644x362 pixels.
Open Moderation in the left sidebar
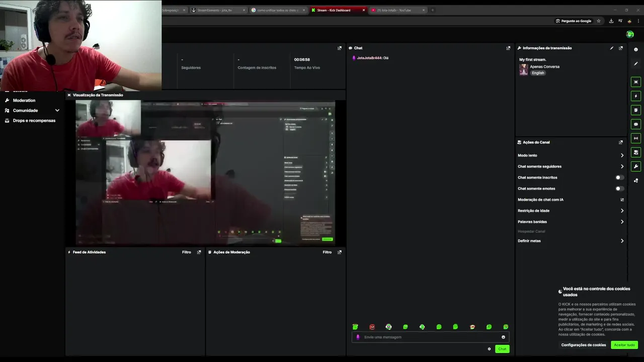click(24, 101)
